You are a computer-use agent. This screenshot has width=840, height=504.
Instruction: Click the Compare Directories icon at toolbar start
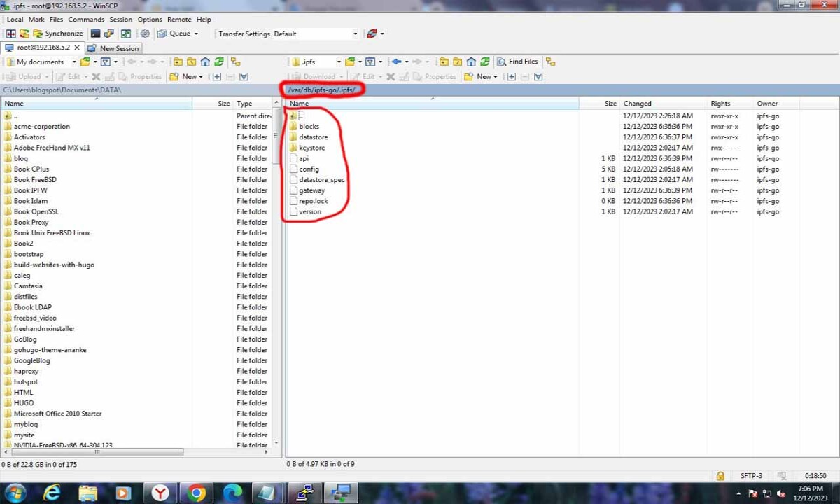pos(10,34)
